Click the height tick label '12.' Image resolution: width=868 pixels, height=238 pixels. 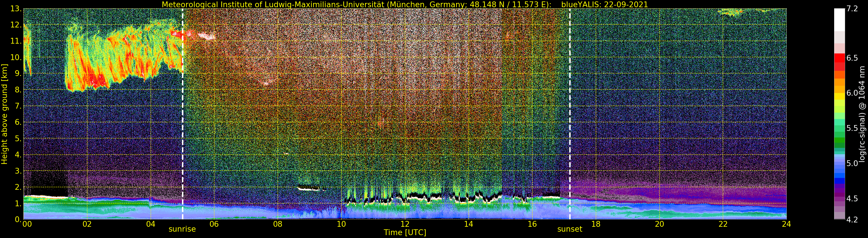click(x=16, y=25)
